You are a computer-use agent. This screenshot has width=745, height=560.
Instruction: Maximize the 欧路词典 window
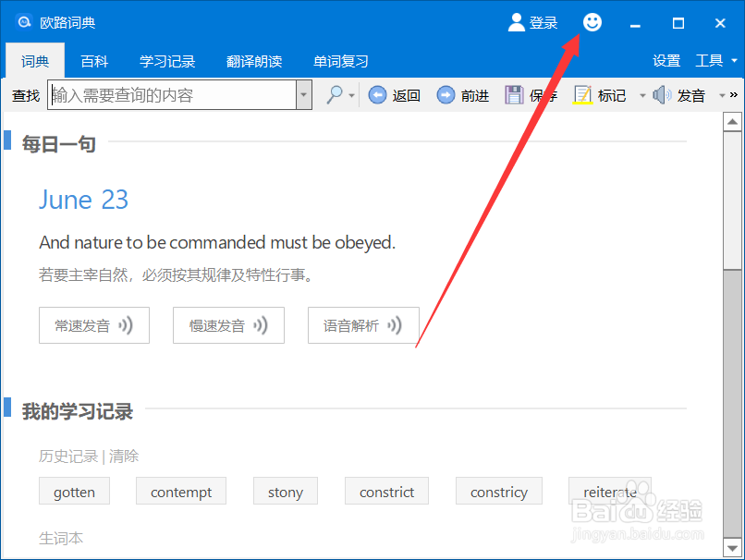click(678, 23)
